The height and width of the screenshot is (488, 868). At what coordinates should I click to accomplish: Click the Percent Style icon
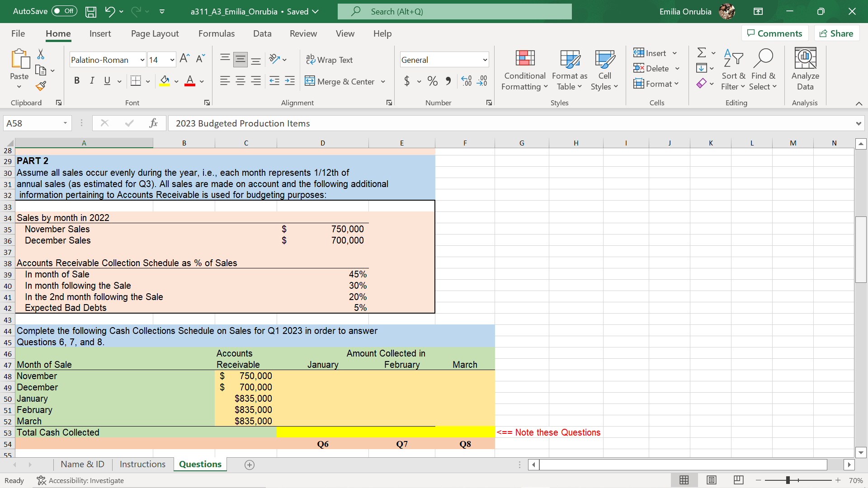click(432, 81)
